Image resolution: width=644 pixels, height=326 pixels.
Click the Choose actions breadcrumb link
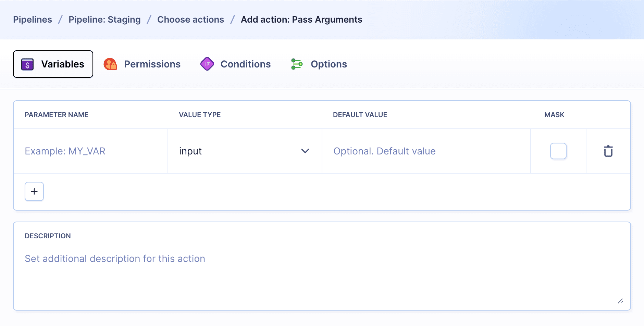pos(190,20)
